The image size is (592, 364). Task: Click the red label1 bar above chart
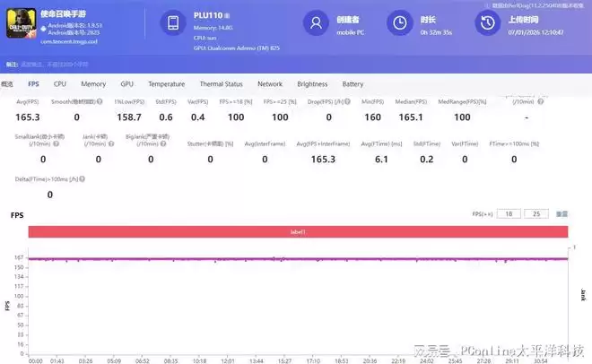[x=298, y=232]
